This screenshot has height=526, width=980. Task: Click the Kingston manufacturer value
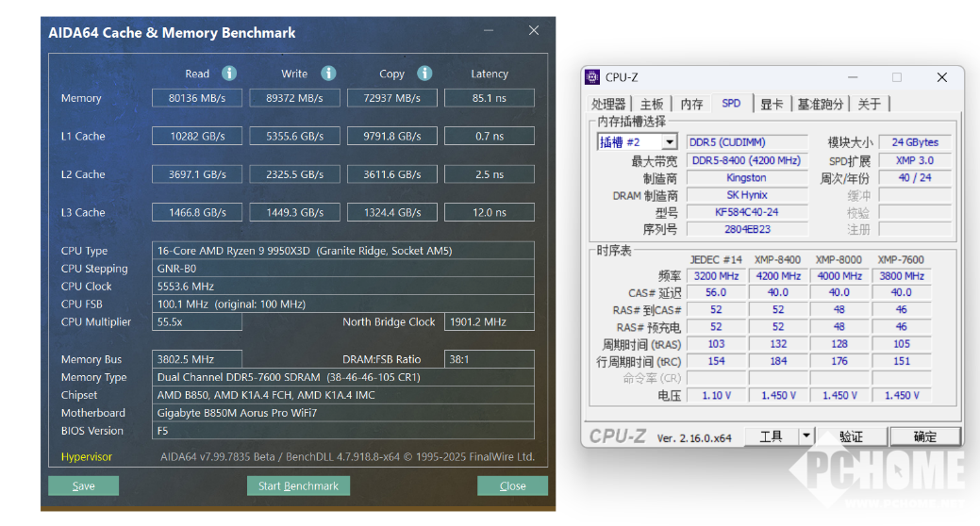747,177
